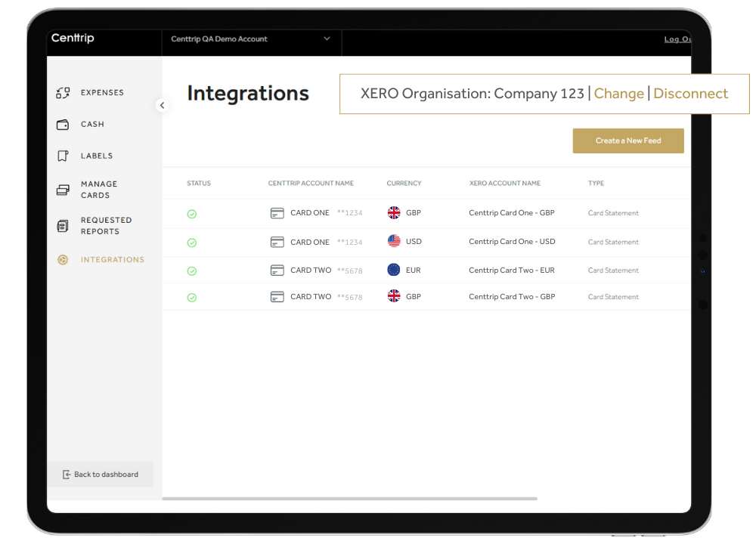Click the card icon beside Card One GBP row
Image resolution: width=756 pixels, height=544 pixels.
click(x=277, y=213)
